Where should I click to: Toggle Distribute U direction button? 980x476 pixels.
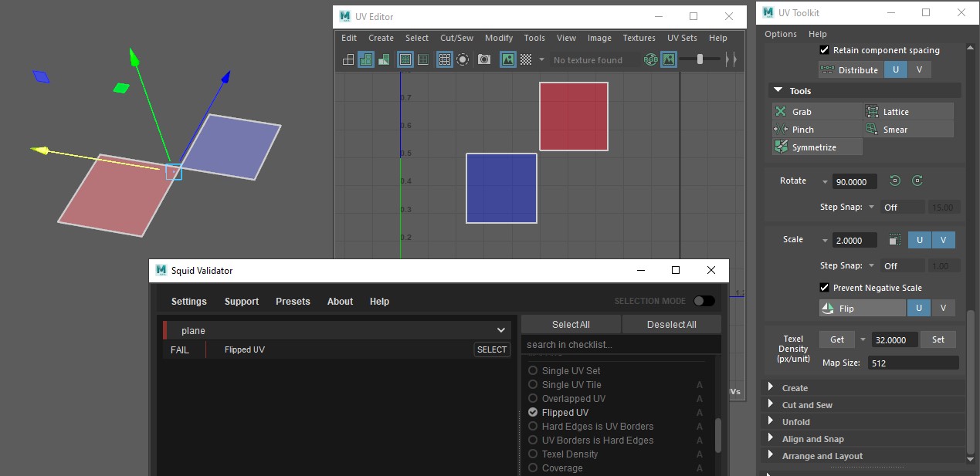pyautogui.click(x=895, y=70)
